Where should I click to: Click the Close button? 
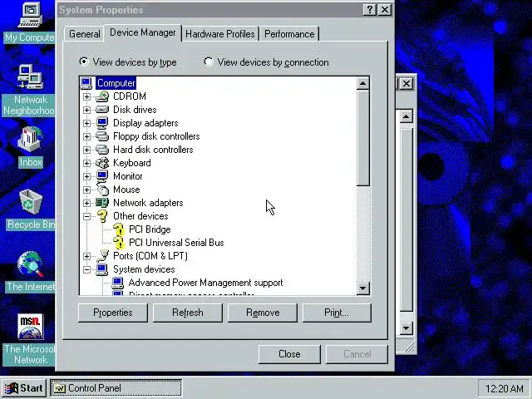coord(289,354)
